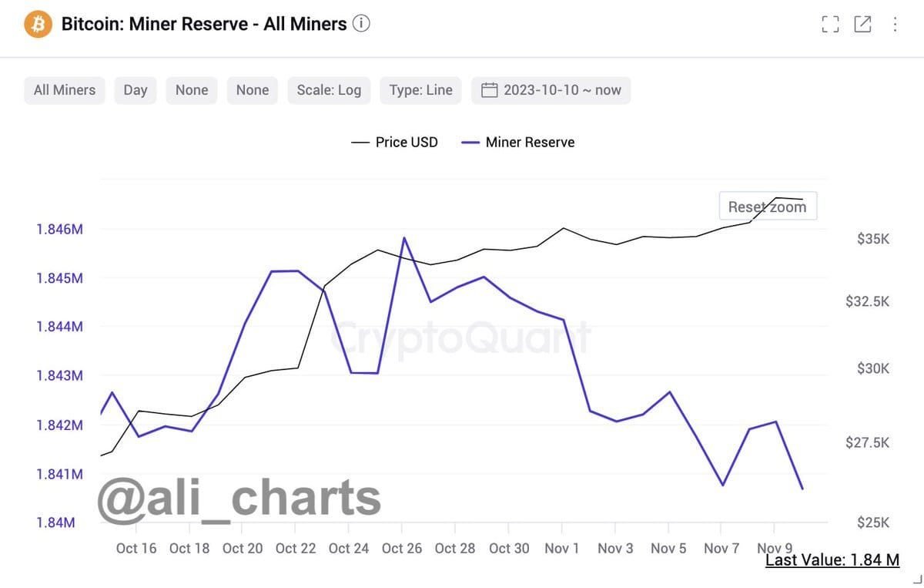
Task: Open the three-dot options menu
Action: tap(895, 25)
